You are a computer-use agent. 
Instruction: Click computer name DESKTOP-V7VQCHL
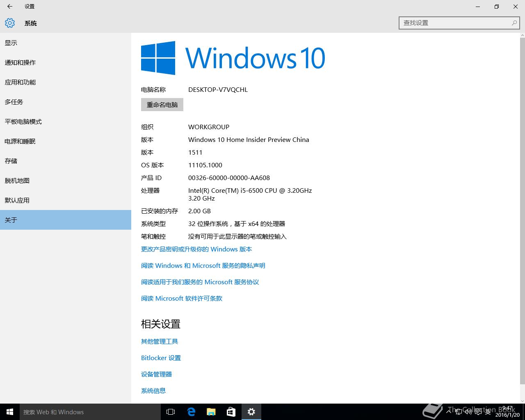click(x=218, y=89)
